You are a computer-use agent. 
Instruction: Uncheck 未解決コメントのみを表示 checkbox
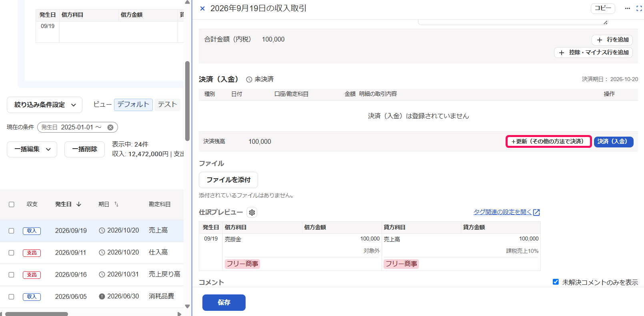(556, 282)
